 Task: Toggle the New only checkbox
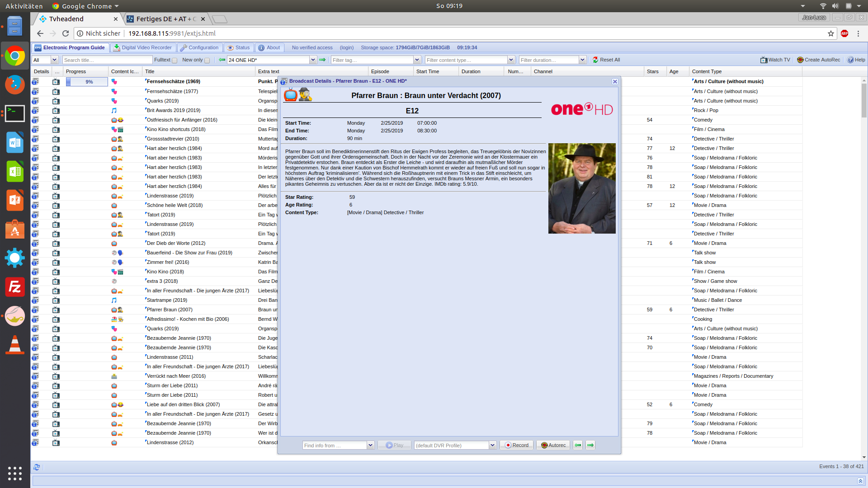click(207, 60)
